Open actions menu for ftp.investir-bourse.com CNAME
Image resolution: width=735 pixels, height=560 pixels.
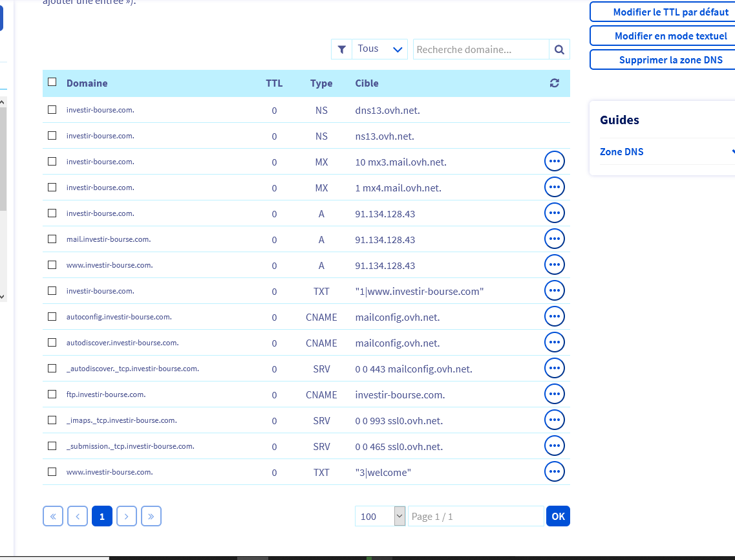[554, 394]
